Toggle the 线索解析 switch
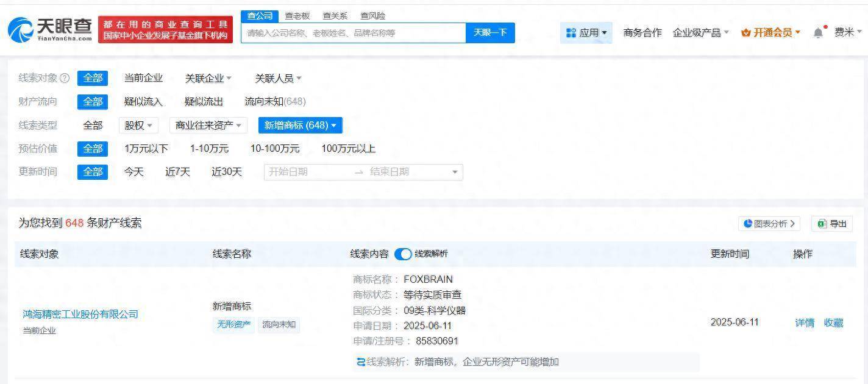868x384 pixels. [x=403, y=254]
